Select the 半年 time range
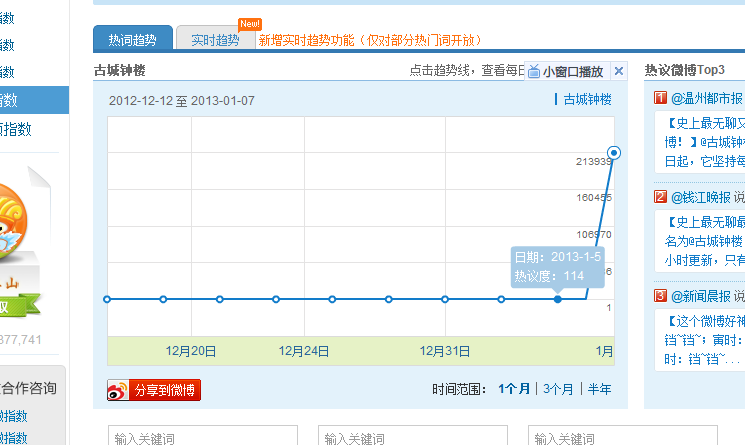The image size is (745, 445). tap(599, 389)
